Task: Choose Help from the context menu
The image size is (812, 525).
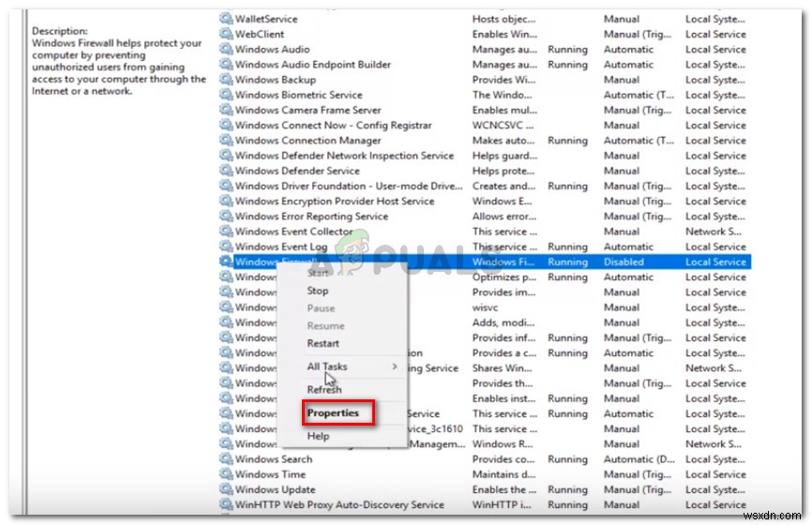Action: (x=318, y=436)
